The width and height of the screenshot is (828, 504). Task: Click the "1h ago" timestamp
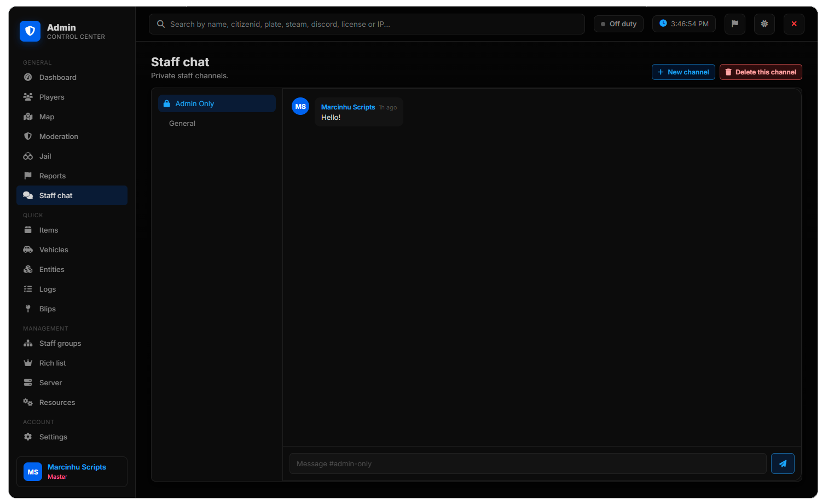pyautogui.click(x=388, y=107)
